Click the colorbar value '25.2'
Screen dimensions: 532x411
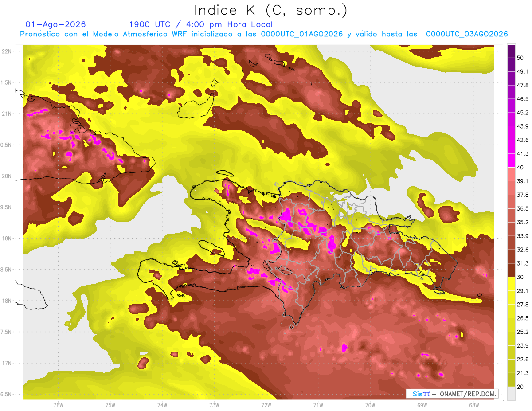522,332
